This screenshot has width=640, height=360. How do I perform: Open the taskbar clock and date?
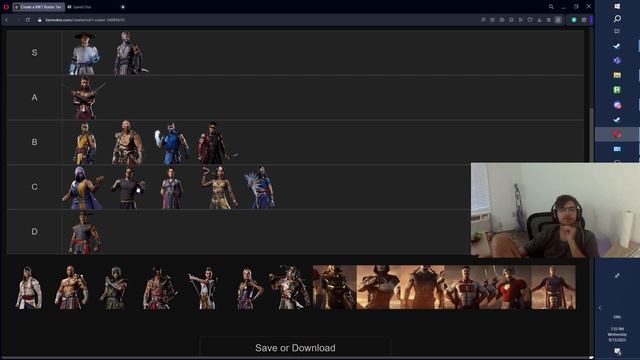[x=617, y=334]
